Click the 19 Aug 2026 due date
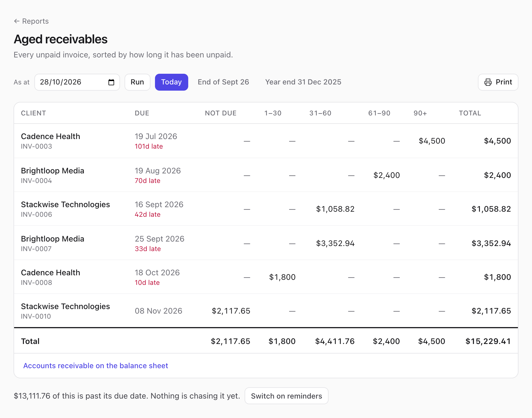 [x=158, y=171]
